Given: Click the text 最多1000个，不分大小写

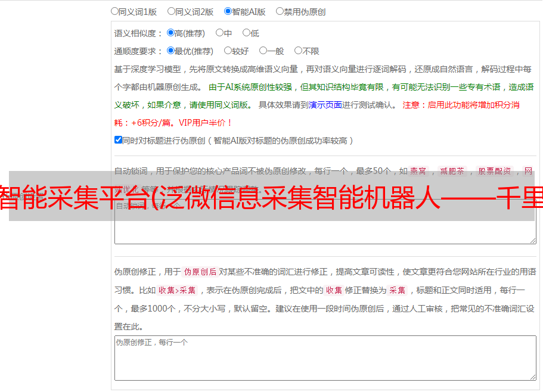Looking at the screenshot, I should [x=178, y=309].
